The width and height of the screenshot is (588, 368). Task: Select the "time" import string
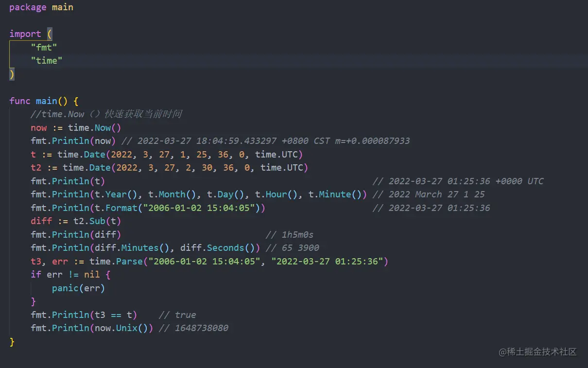(47, 60)
